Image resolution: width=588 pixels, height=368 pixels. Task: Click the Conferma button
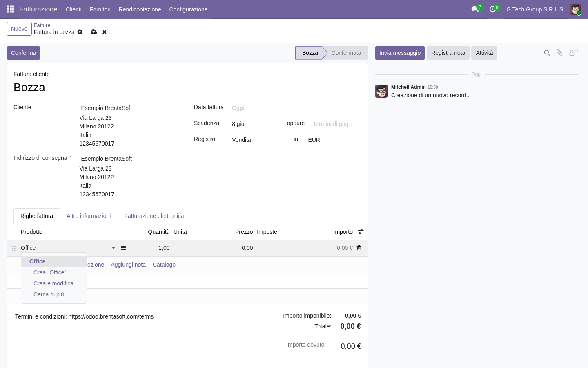(23, 53)
